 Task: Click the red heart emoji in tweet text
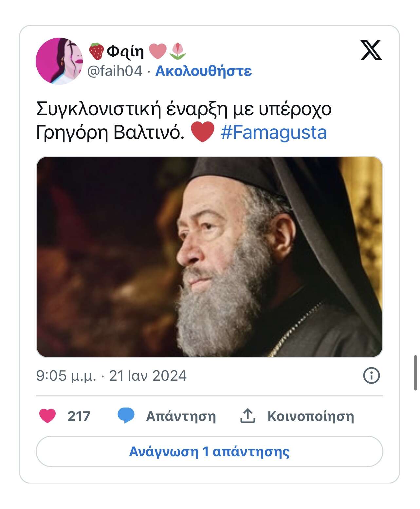tap(202, 133)
